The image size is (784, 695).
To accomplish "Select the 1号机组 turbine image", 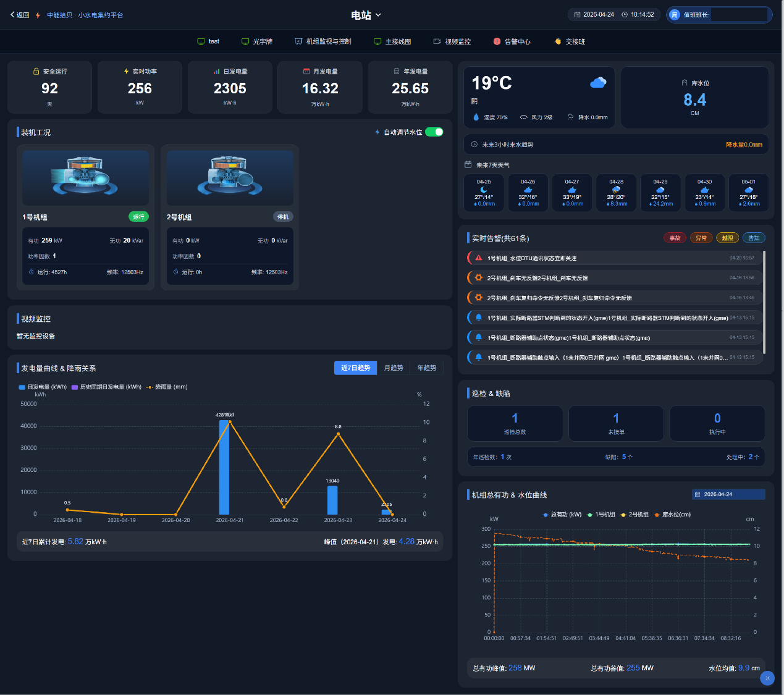I will tap(86, 176).
